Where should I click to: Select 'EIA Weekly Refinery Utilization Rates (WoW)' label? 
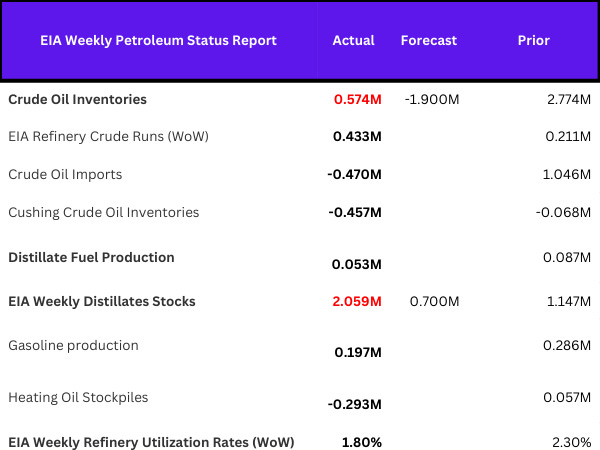152,443
